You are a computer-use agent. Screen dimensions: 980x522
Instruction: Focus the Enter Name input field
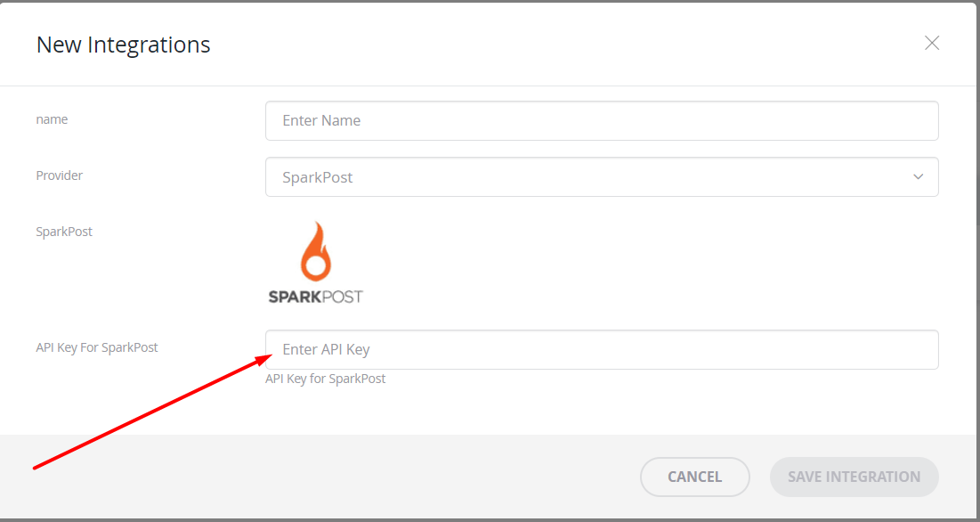(x=602, y=120)
